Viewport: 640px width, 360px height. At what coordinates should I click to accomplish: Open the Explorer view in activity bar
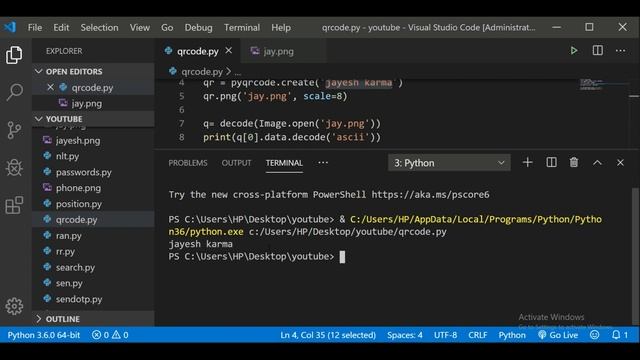pos(14,55)
